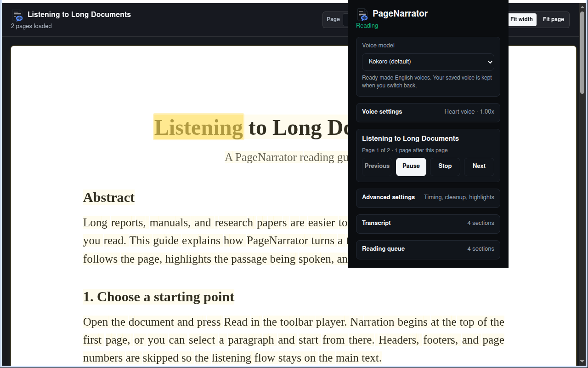Click the highlighted word "Listening" in the title

coord(198,127)
